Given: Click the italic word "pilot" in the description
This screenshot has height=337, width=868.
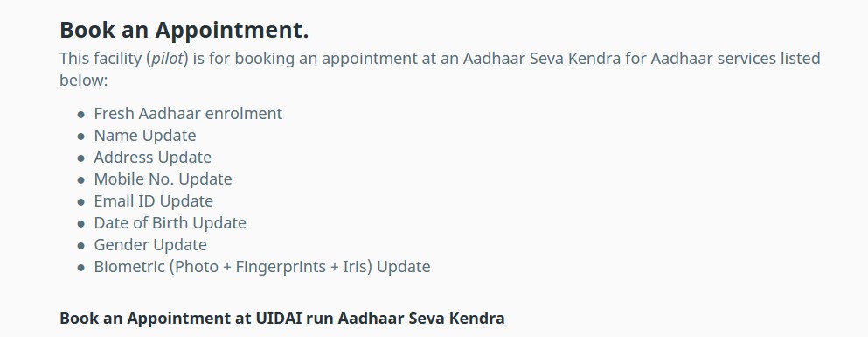Looking at the screenshot, I should point(168,58).
